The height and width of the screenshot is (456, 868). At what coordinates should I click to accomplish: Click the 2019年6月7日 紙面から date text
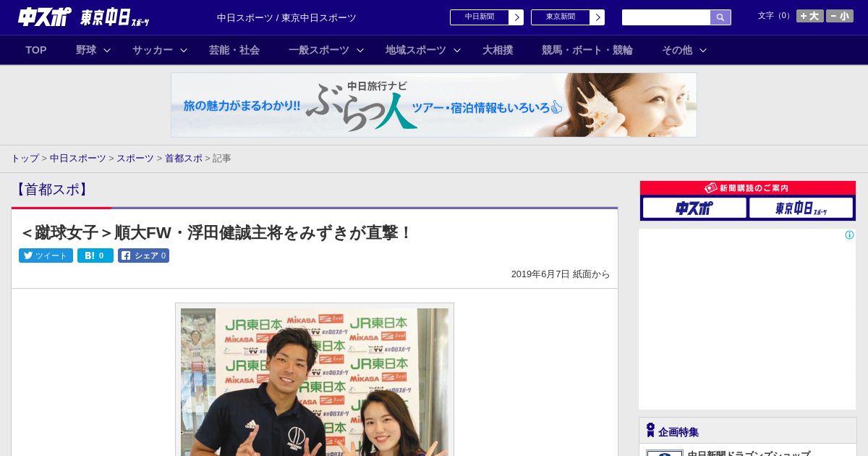pos(561,274)
